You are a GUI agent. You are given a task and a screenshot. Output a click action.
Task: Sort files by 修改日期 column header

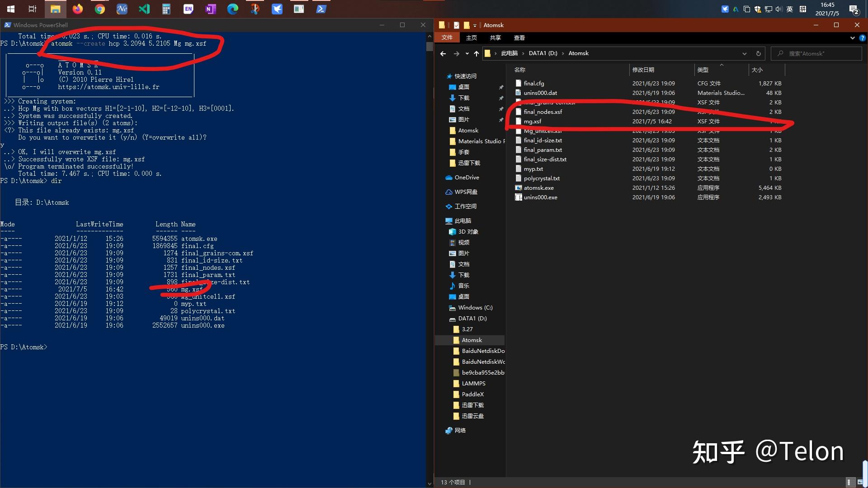point(643,70)
